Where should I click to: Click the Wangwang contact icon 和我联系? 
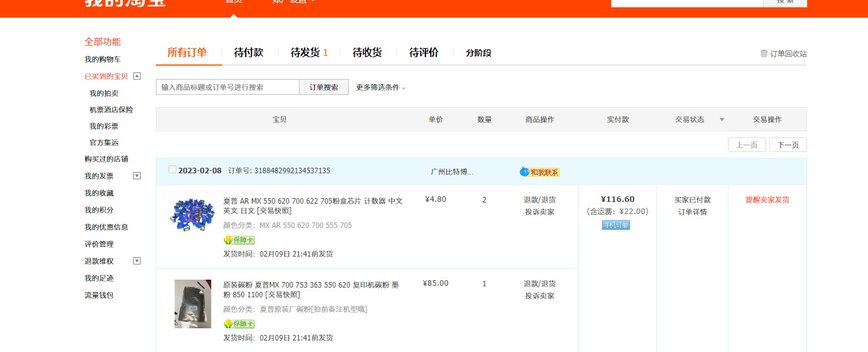(539, 172)
